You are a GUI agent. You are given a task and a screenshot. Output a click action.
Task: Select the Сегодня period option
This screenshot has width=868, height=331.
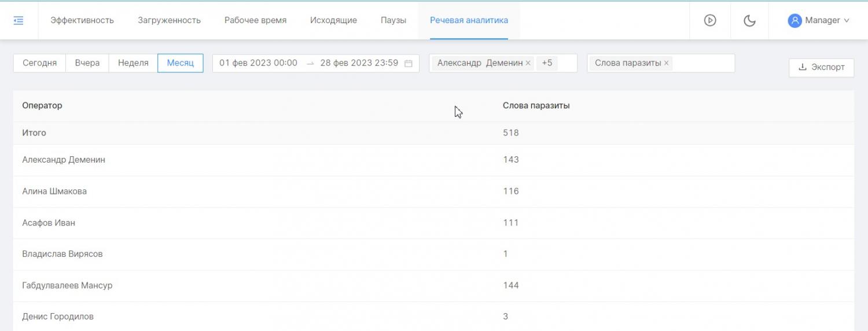[x=40, y=63]
